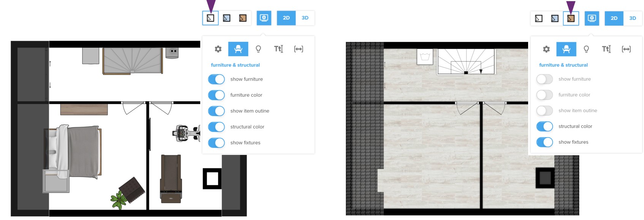Select blue-tinted preset in left toolbar
644x220 pixels.
pos(226,18)
